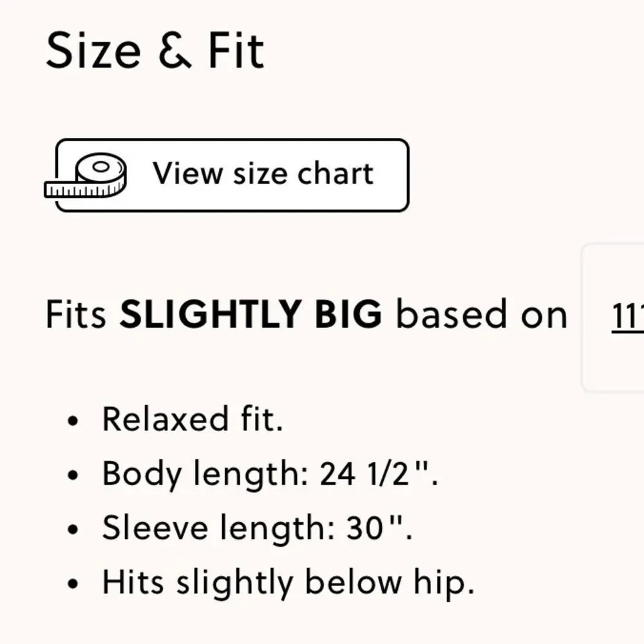Click the words based on

click(x=482, y=314)
